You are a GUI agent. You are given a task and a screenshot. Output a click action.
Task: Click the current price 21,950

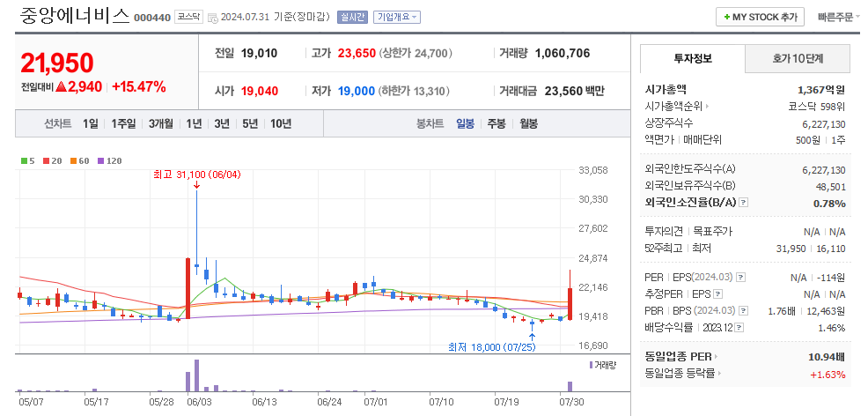point(57,63)
